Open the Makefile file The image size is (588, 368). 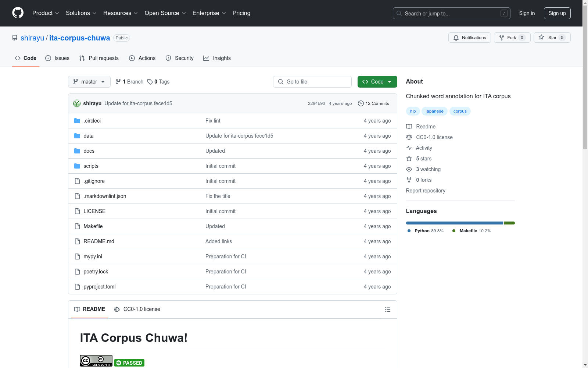pos(93,226)
